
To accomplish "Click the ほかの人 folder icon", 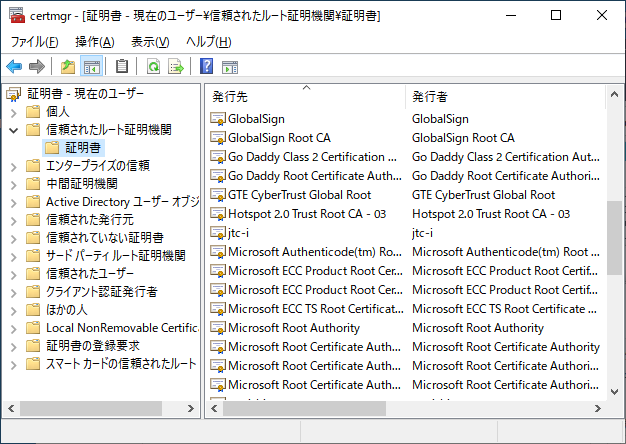I will coord(33,309).
